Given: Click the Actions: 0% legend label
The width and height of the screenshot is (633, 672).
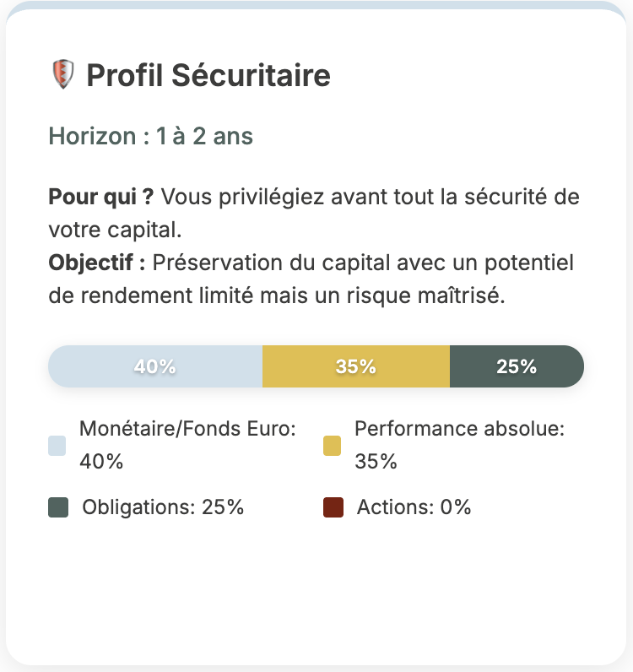Looking at the screenshot, I should 414,507.
